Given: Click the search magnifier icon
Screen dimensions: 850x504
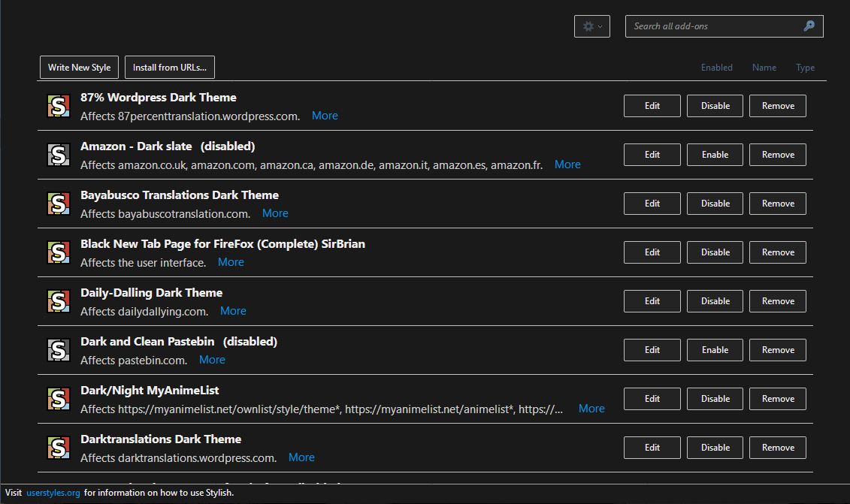Looking at the screenshot, I should [x=809, y=26].
